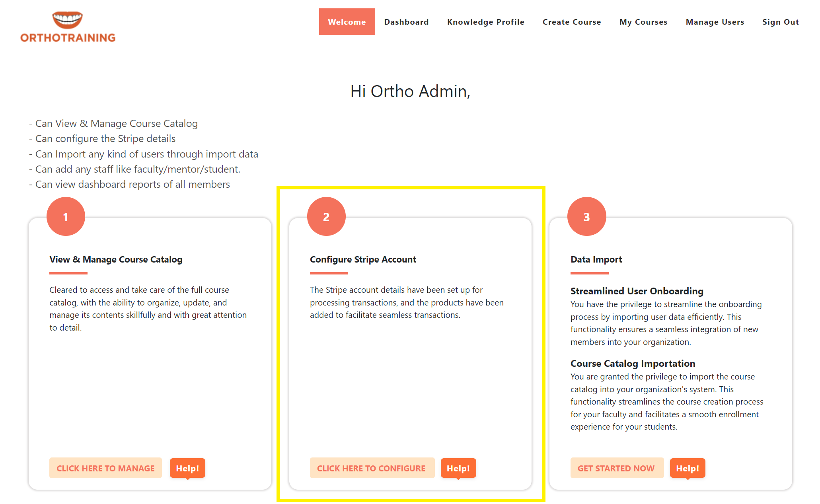820x504 pixels.
Task: Open Help bubble for Data Import card
Action: (687, 468)
